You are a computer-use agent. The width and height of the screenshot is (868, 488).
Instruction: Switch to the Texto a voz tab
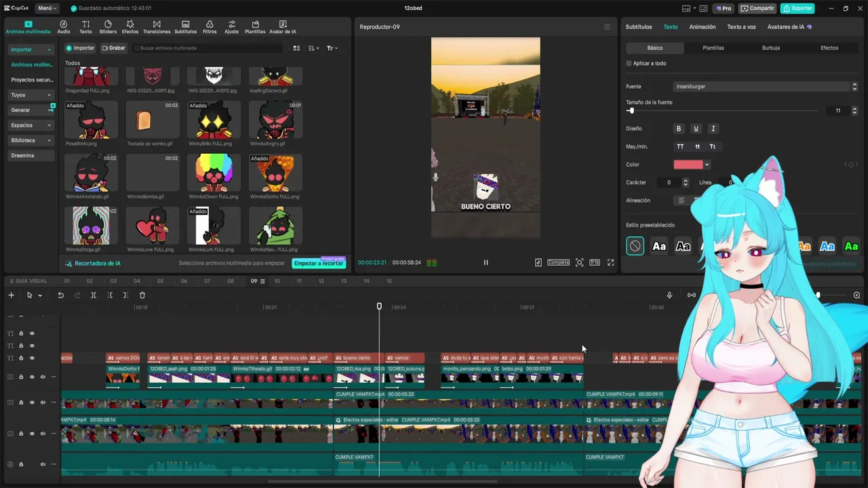click(741, 27)
